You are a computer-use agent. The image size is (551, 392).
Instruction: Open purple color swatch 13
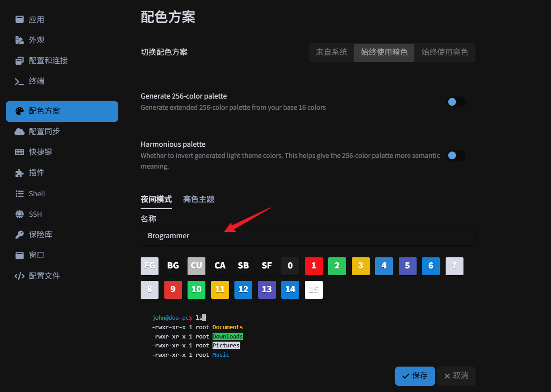[x=267, y=289]
